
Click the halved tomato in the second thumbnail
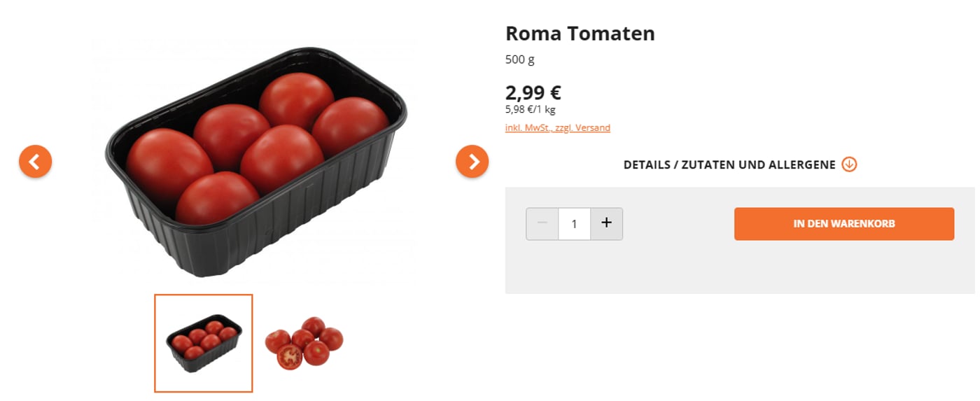(289, 357)
